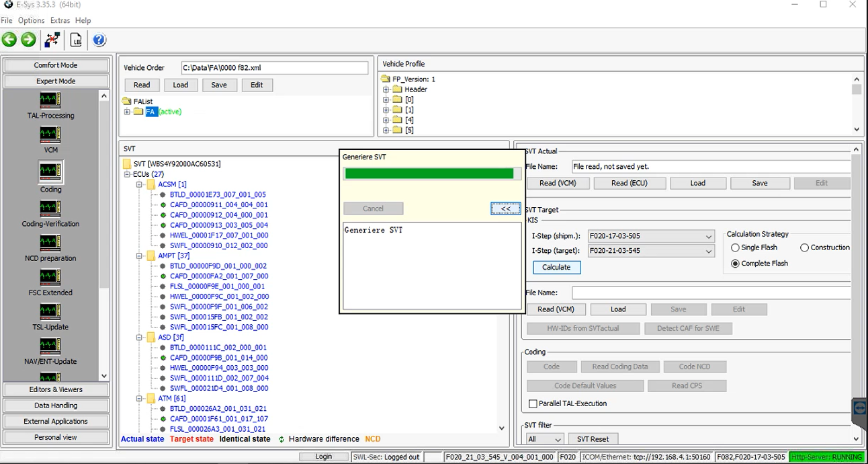Click the green forward arrow icon
Screen dimensions: 868x464
28,40
